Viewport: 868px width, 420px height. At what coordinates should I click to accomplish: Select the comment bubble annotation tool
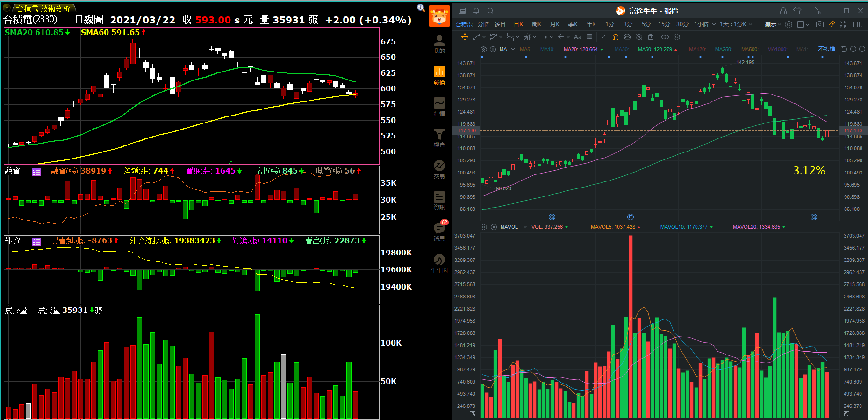click(589, 37)
